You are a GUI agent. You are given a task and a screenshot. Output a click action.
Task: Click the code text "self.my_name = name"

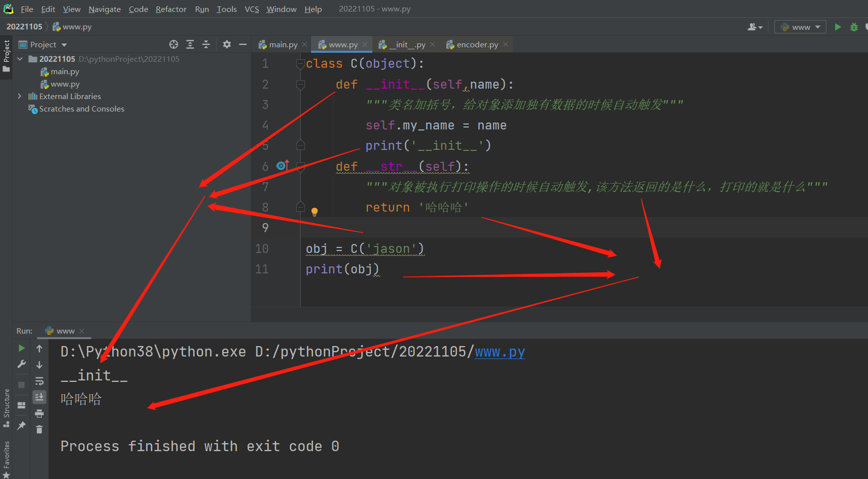click(x=436, y=125)
